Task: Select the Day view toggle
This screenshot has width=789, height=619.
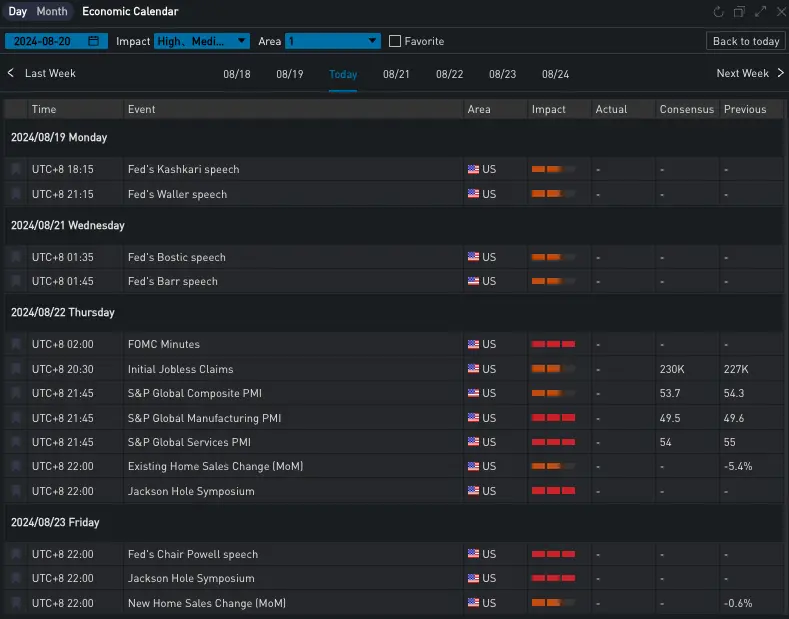Action: point(18,12)
